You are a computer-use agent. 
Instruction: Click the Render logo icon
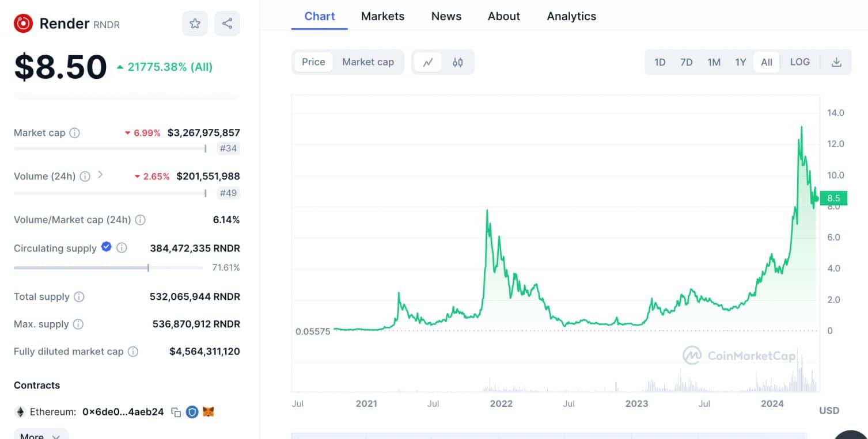pos(24,24)
